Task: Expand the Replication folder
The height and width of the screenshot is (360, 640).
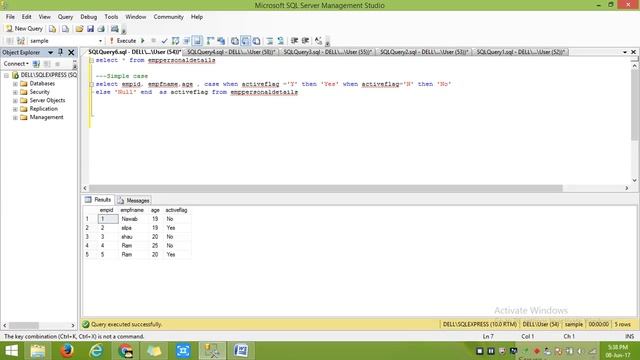Action: [15, 109]
